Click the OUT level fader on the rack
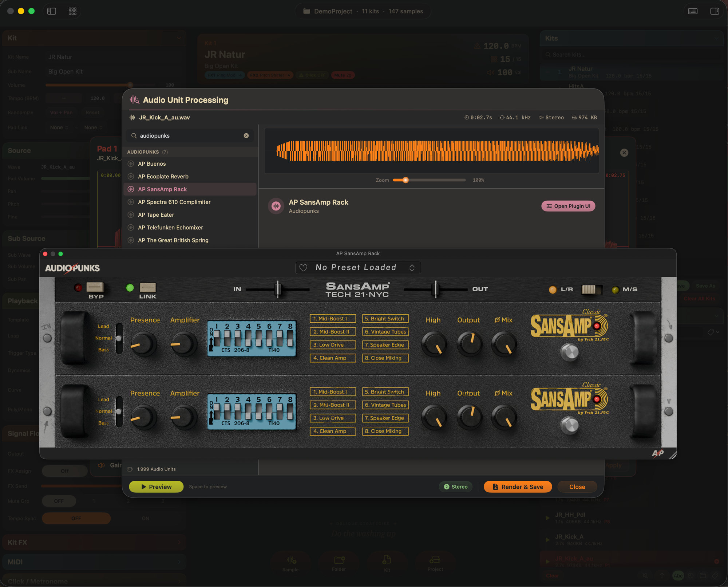Image resolution: width=728 pixels, height=587 pixels. [435, 289]
